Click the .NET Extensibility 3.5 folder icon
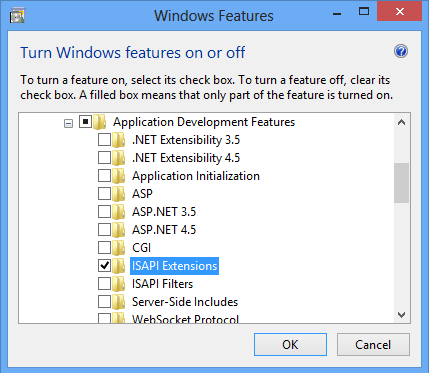Screen dimensions: 429x373 pos(118,140)
